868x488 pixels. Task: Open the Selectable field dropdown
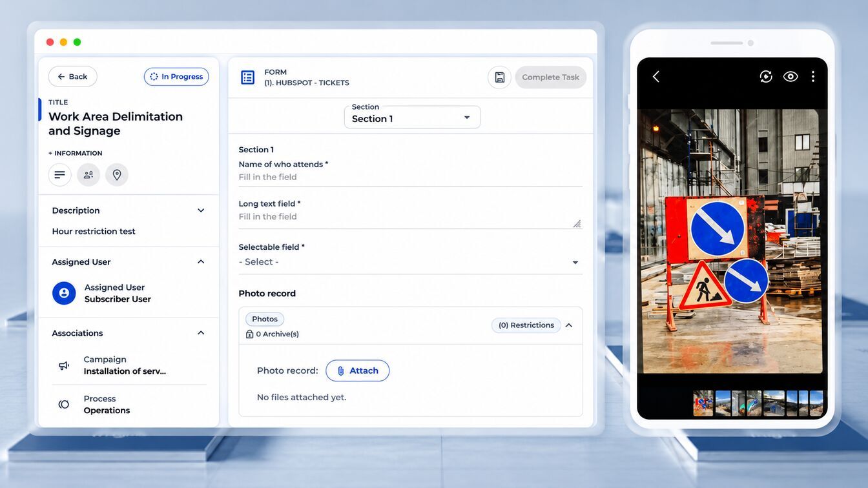(x=411, y=262)
